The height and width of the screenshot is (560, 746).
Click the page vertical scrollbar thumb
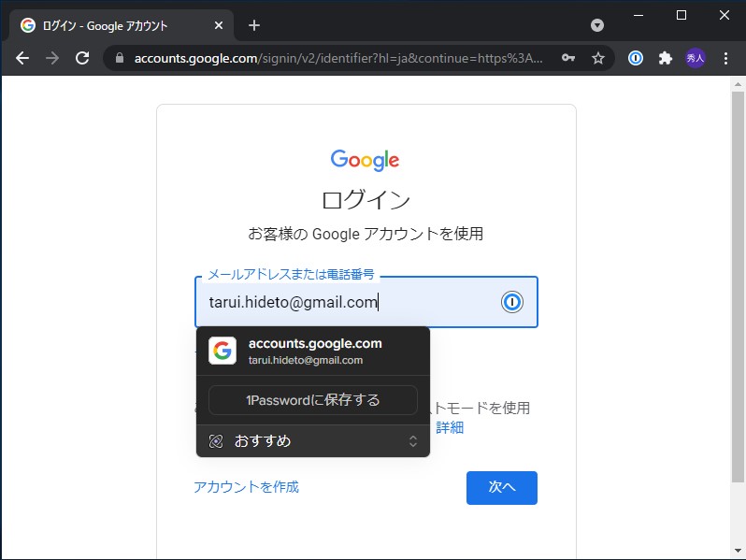738,286
